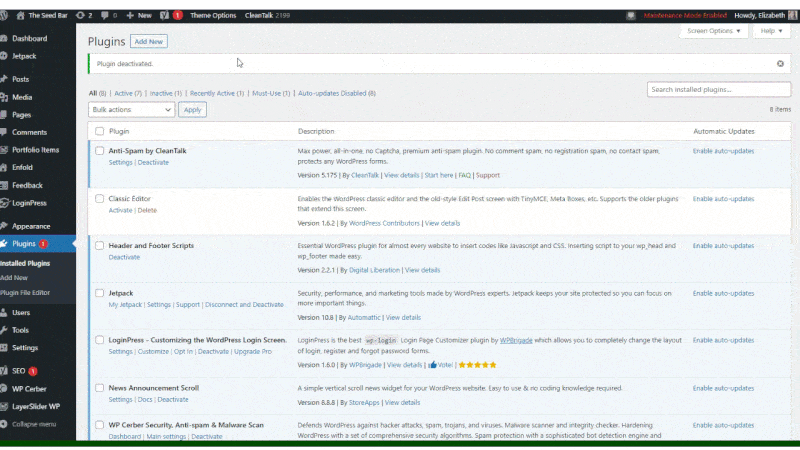Click the Posts pin icon

[x=4, y=79]
